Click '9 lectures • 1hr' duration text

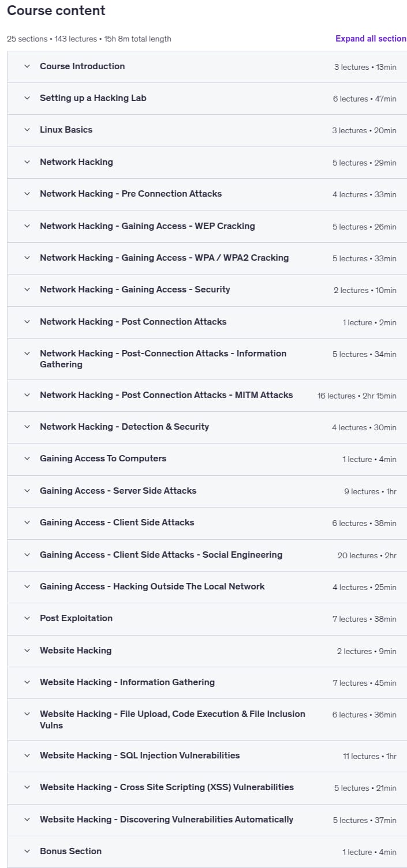(x=370, y=491)
